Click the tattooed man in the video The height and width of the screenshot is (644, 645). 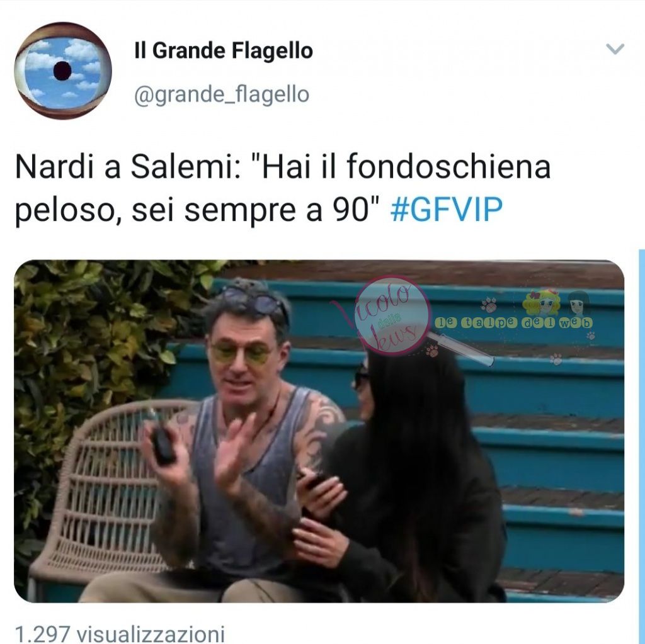coord(243,444)
